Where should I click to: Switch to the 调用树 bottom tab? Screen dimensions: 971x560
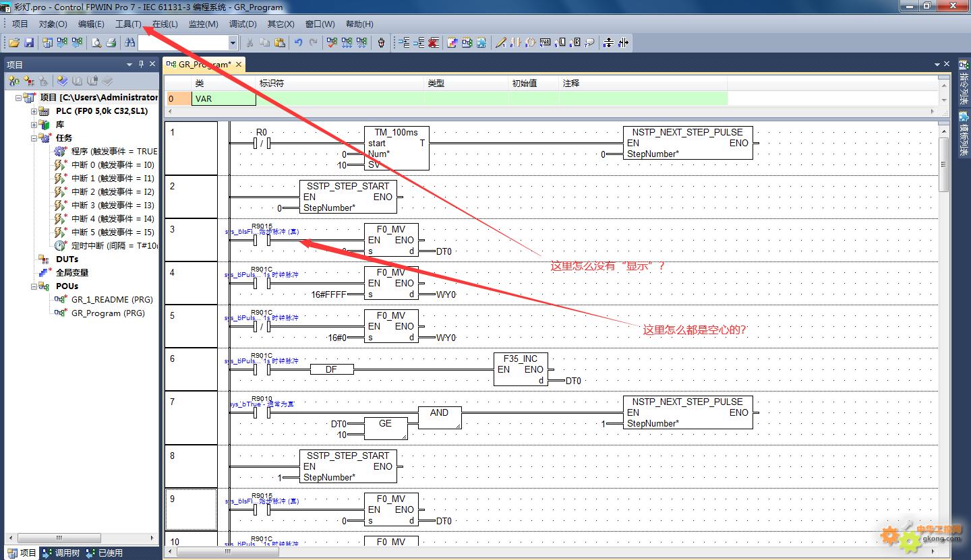(x=60, y=553)
